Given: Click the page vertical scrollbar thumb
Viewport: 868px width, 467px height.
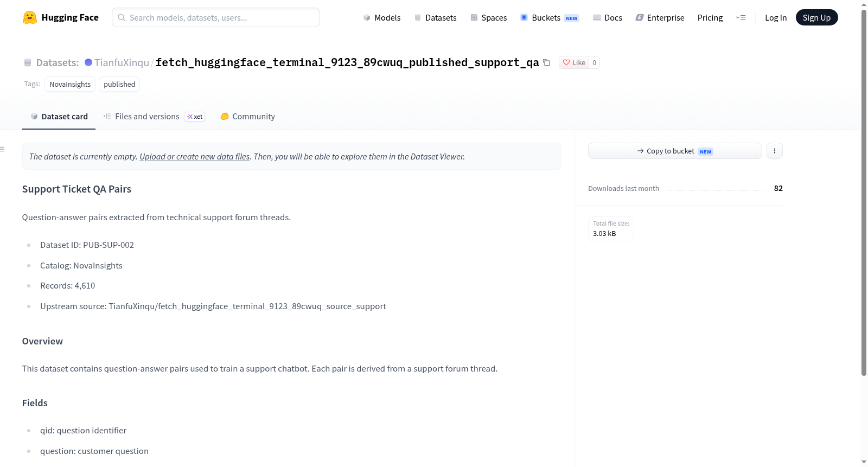Looking at the screenshot, I should [x=864, y=193].
